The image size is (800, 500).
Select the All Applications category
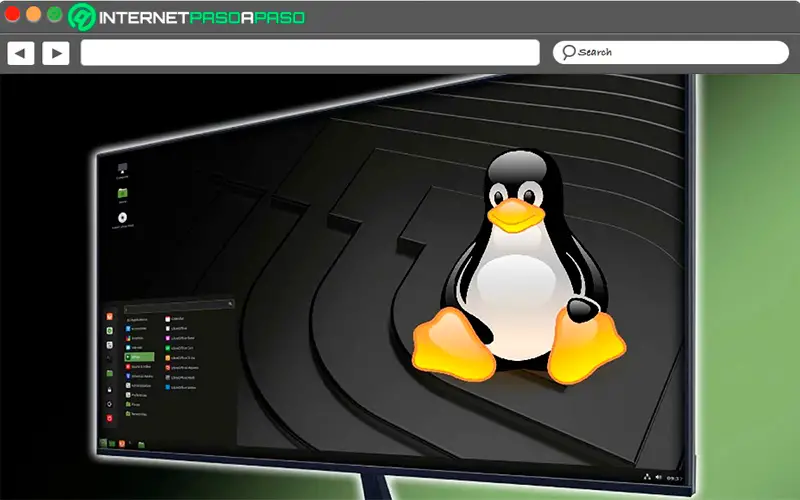[137, 320]
